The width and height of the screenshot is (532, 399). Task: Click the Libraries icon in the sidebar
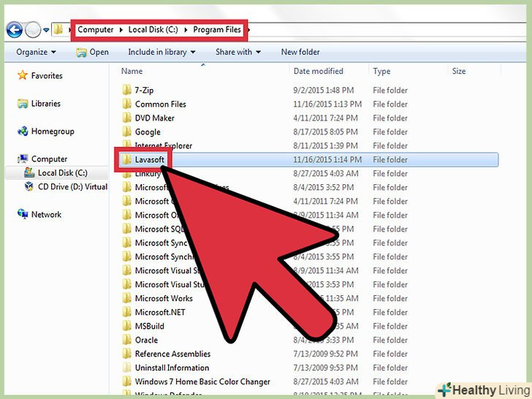click(23, 104)
